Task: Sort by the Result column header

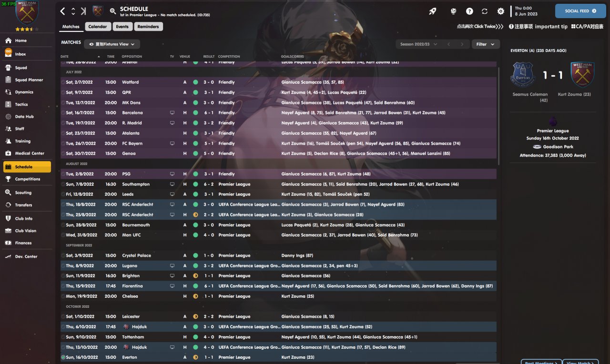Action: [x=209, y=57]
